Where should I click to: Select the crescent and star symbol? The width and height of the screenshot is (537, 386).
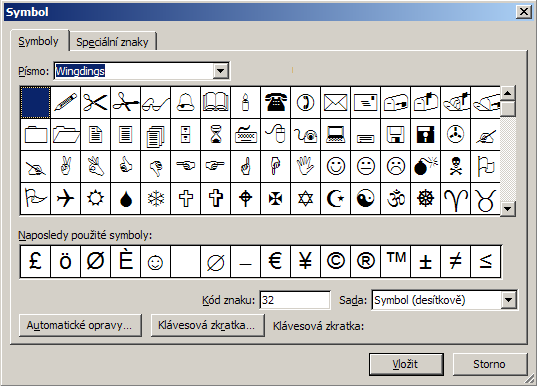tap(336, 199)
